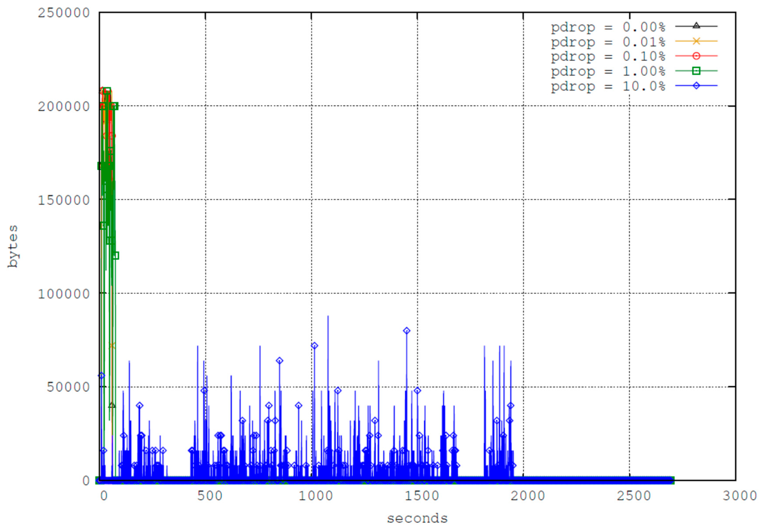The width and height of the screenshot is (761, 532).
Task: Click the 3000 x-axis tick label
Action: [x=739, y=496]
